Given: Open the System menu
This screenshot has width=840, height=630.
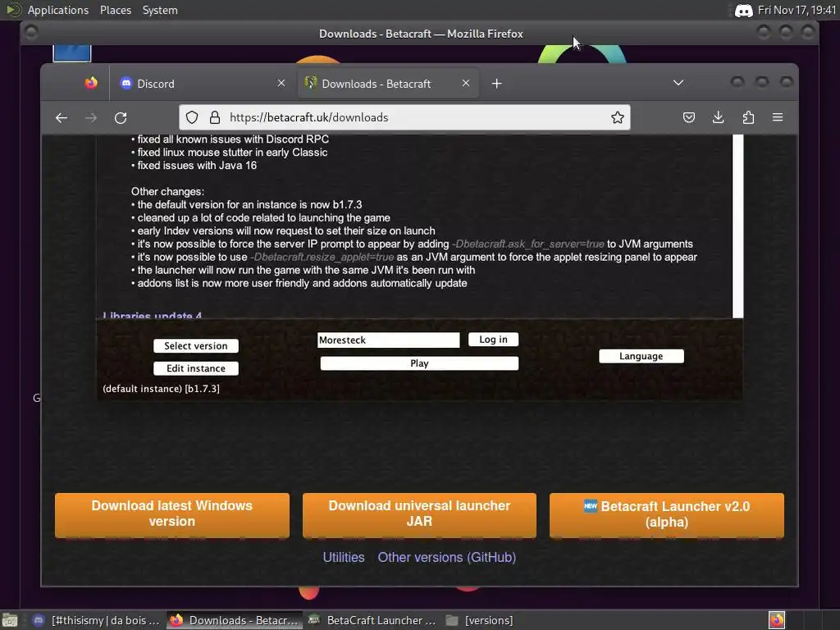Looking at the screenshot, I should pos(160,10).
